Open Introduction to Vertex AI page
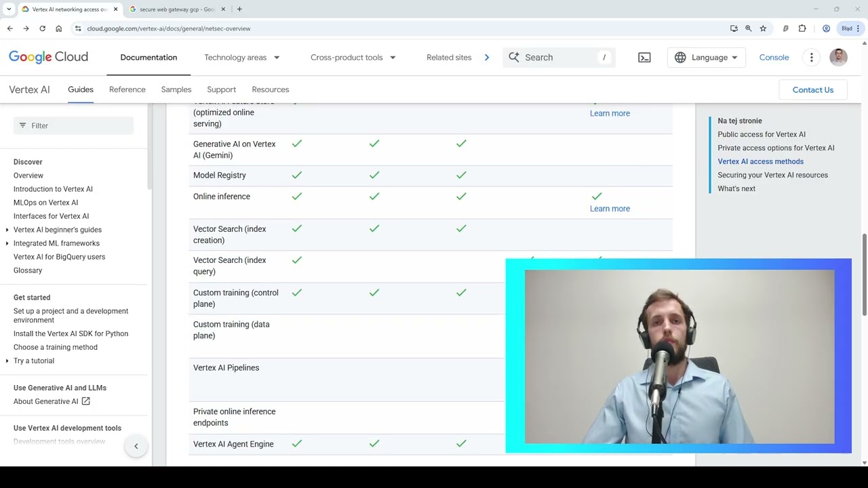Image resolution: width=868 pixels, height=488 pixels. coord(53,189)
